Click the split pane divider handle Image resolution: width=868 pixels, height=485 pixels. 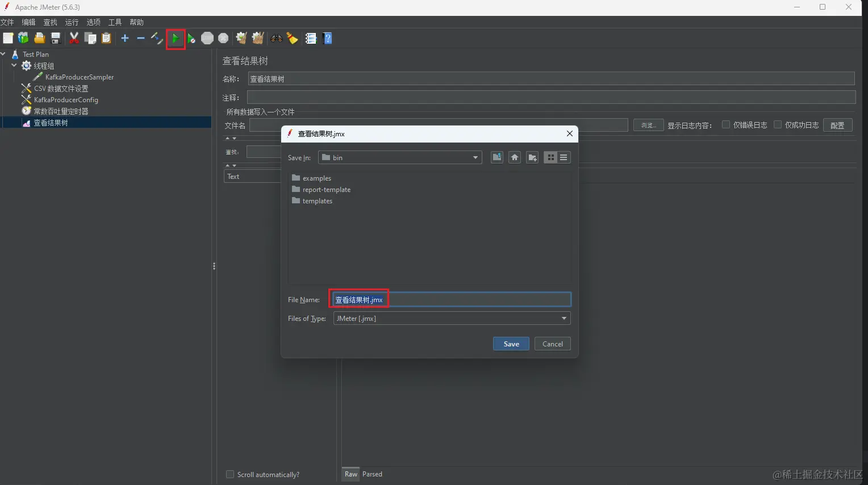214,266
